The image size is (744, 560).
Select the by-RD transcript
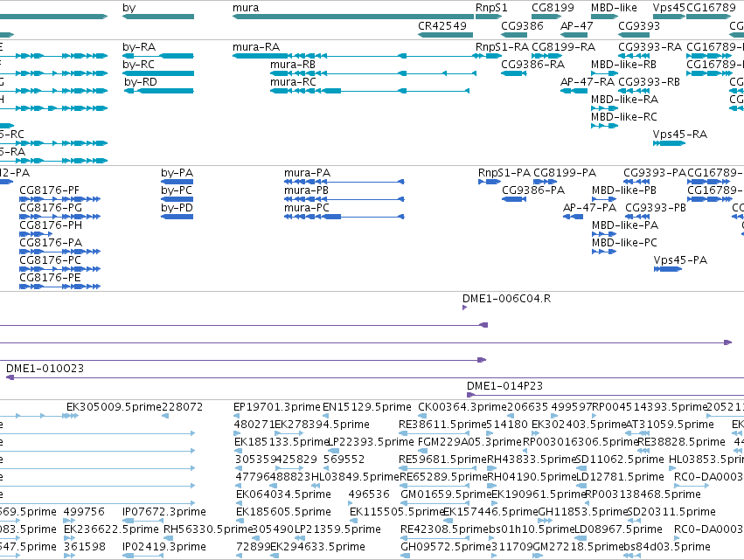coord(159,91)
